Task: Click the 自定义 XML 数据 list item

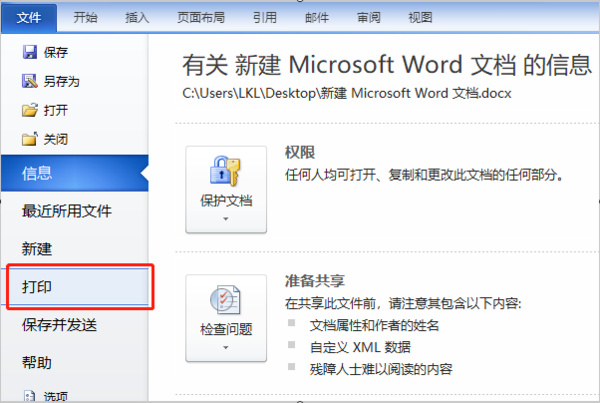Action: click(x=360, y=347)
